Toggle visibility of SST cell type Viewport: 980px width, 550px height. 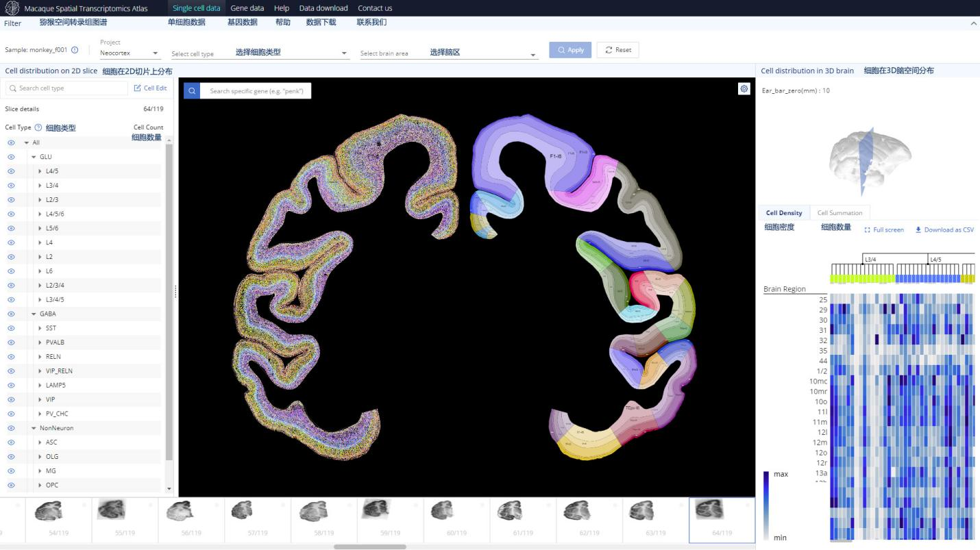11,328
